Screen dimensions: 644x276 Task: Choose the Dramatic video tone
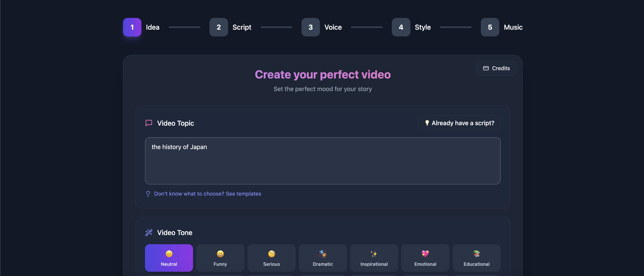[322, 258]
